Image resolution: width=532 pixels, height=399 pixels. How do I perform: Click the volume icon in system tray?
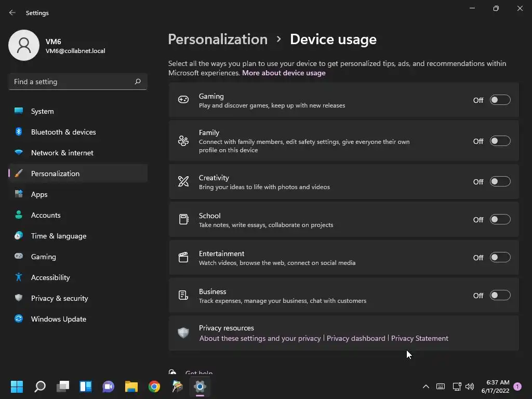(x=470, y=387)
